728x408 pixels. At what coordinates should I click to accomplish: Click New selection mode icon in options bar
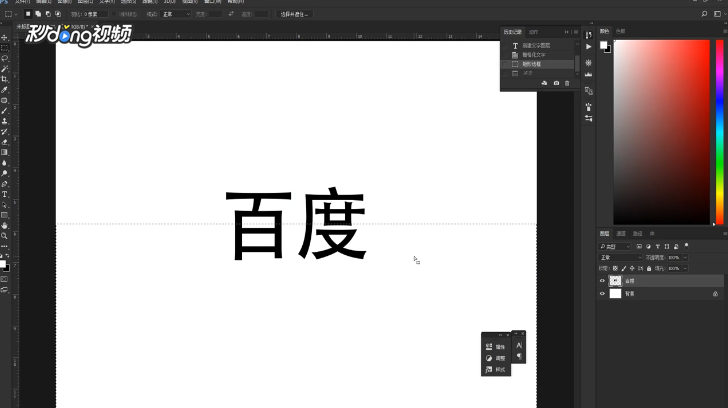pyautogui.click(x=28, y=14)
